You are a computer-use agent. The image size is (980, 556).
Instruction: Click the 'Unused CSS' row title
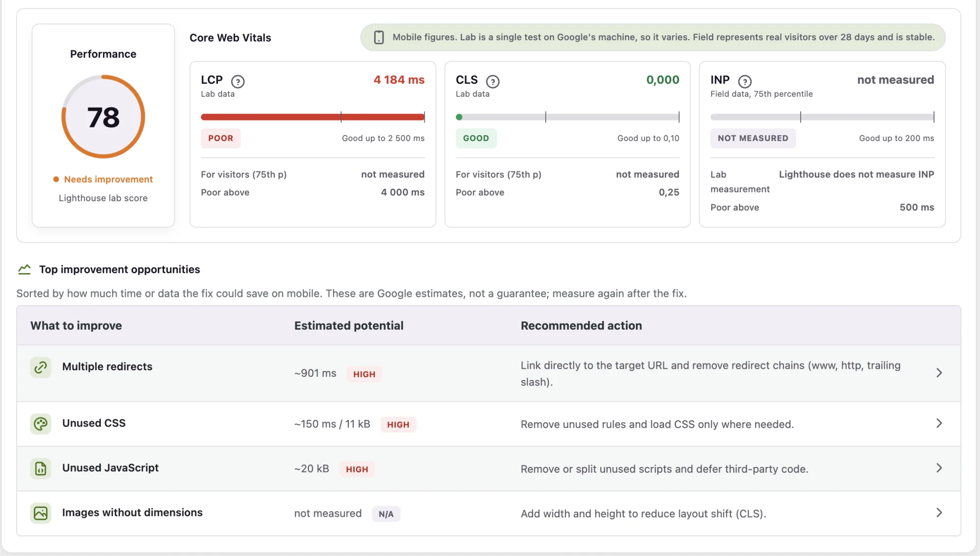tap(94, 423)
